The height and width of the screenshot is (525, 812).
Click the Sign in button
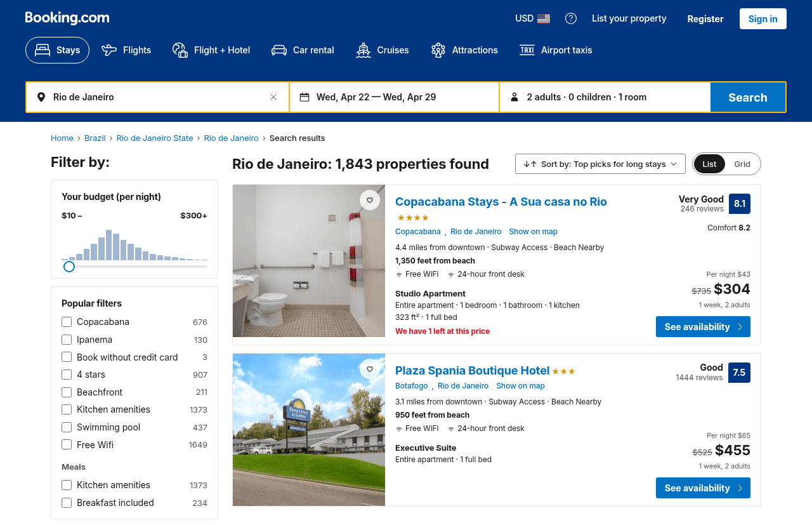(763, 18)
